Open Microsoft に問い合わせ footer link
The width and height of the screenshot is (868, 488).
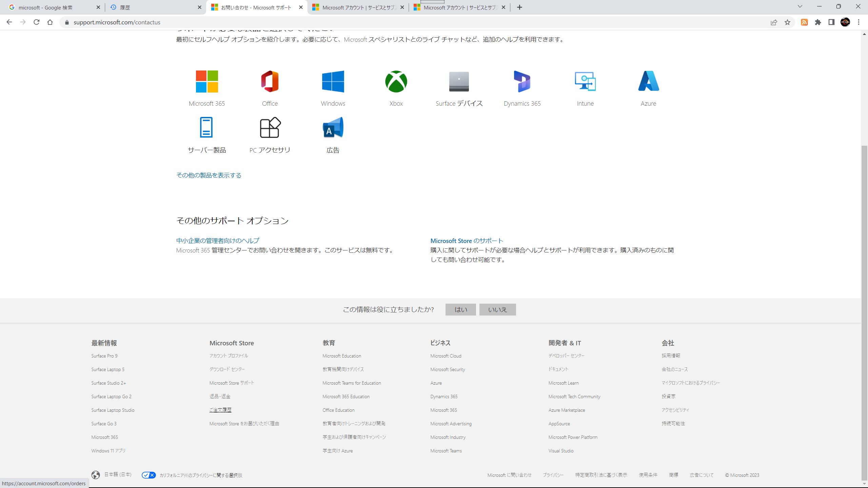[509, 475]
